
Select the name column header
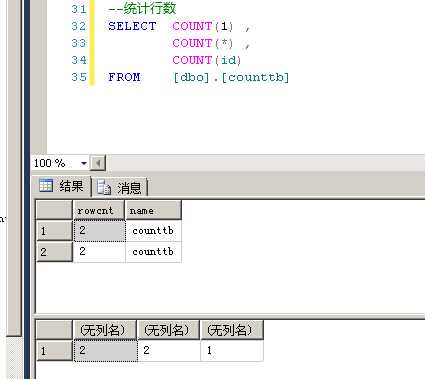(x=153, y=211)
